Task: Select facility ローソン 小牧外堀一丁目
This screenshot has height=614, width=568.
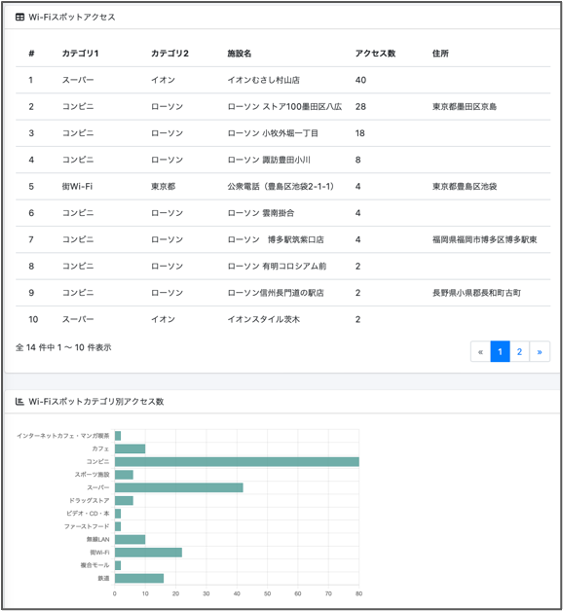Action: pos(275,134)
